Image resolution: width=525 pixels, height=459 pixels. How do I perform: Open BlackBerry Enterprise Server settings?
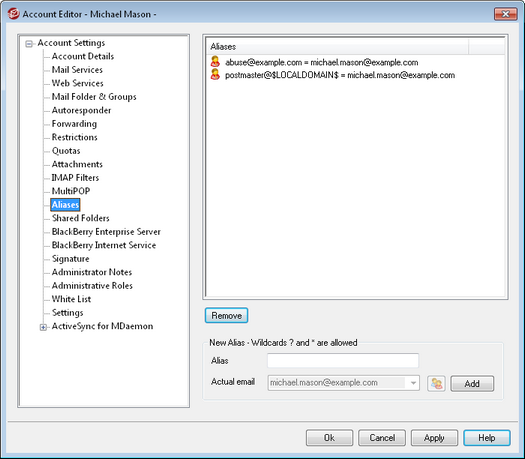coord(106,232)
